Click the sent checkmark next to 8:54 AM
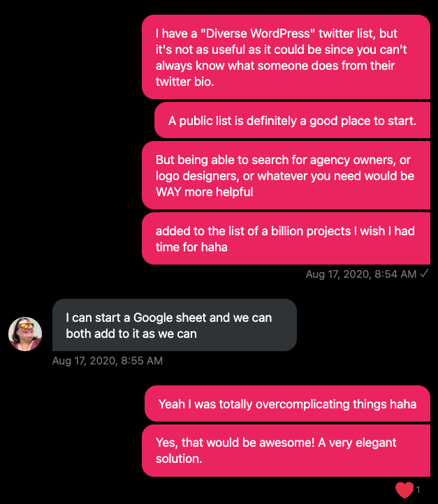The width and height of the screenshot is (438, 504). pos(424,274)
